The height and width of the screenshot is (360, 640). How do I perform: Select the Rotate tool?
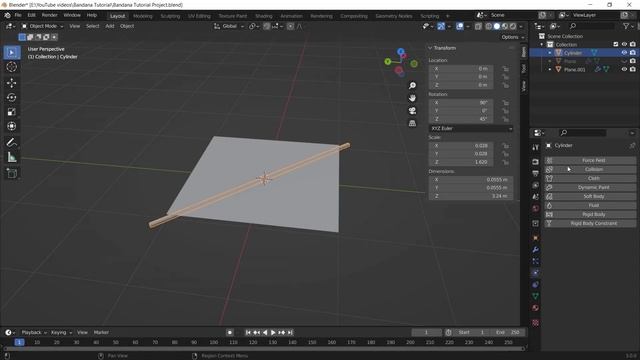[11, 97]
